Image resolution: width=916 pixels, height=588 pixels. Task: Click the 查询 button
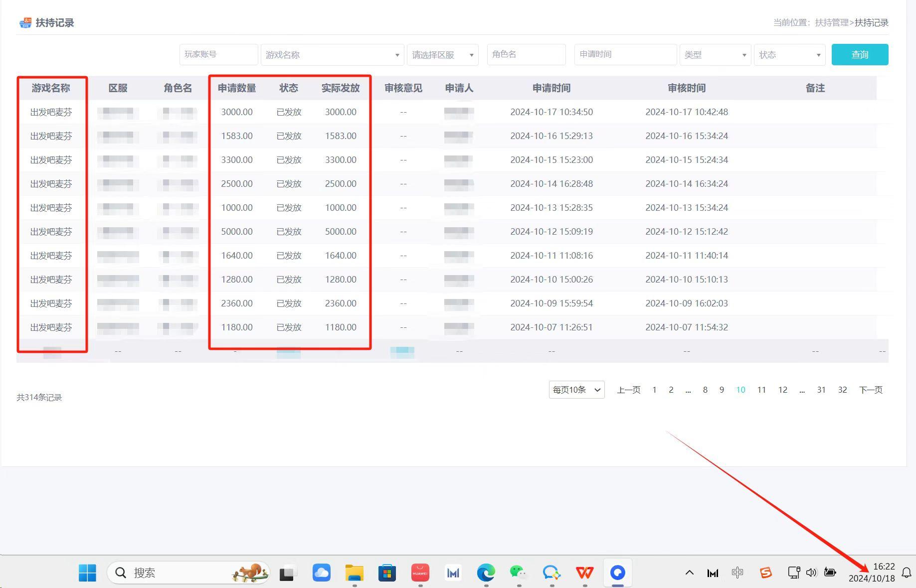click(x=860, y=54)
